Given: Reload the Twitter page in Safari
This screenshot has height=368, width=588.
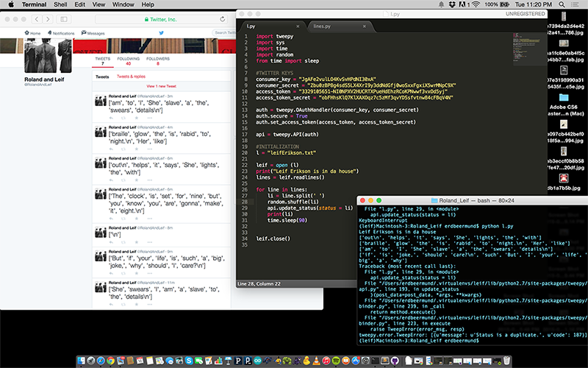Looking at the screenshot, I should 222,18.
